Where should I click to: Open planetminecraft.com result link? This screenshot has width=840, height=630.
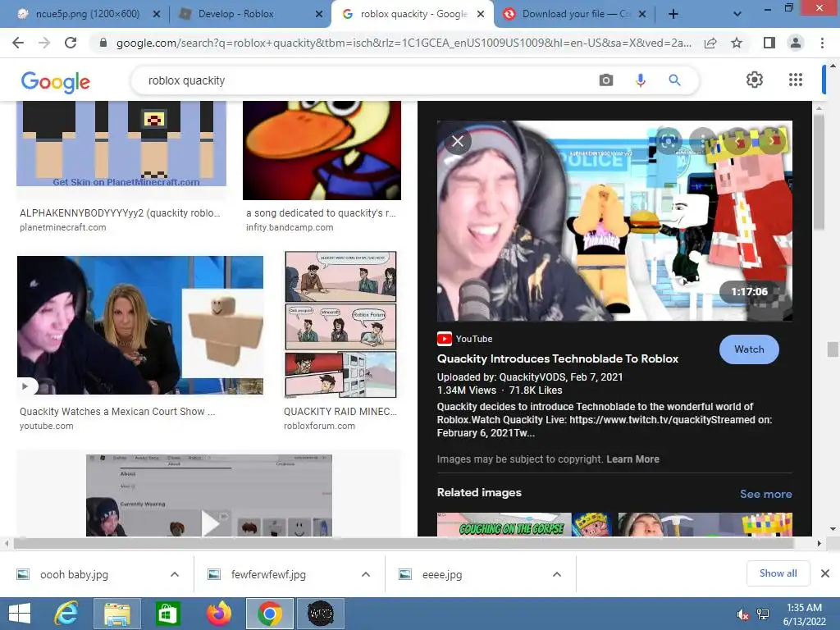point(62,227)
